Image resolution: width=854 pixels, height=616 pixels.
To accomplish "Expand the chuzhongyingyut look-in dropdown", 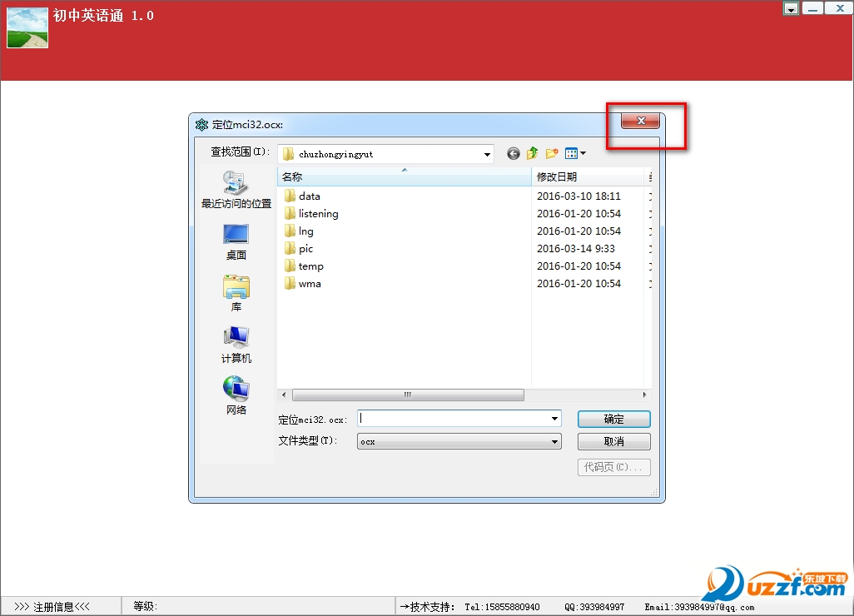I will coord(487,154).
